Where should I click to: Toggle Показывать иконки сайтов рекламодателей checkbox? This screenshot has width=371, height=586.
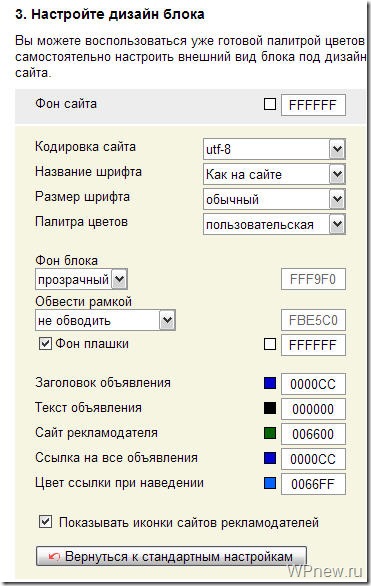pyautogui.click(x=45, y=522)
